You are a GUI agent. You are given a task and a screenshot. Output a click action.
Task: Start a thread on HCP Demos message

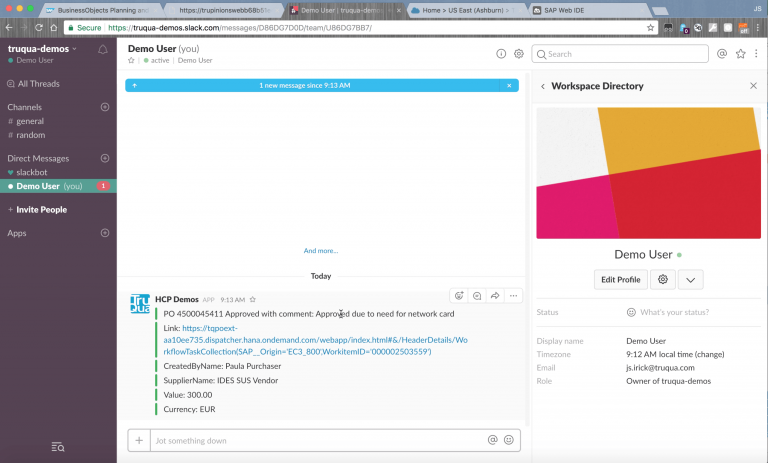click(477, 295)
